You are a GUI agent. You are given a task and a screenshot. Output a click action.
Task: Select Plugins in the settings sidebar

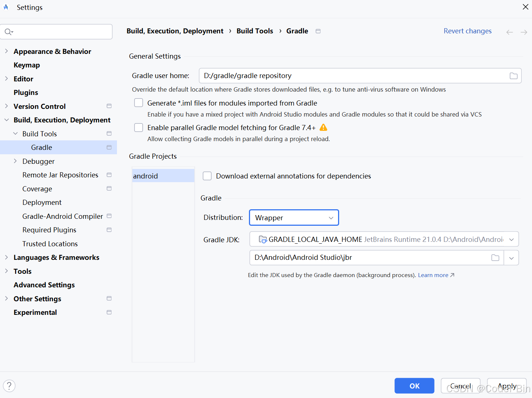pos(26,92)
